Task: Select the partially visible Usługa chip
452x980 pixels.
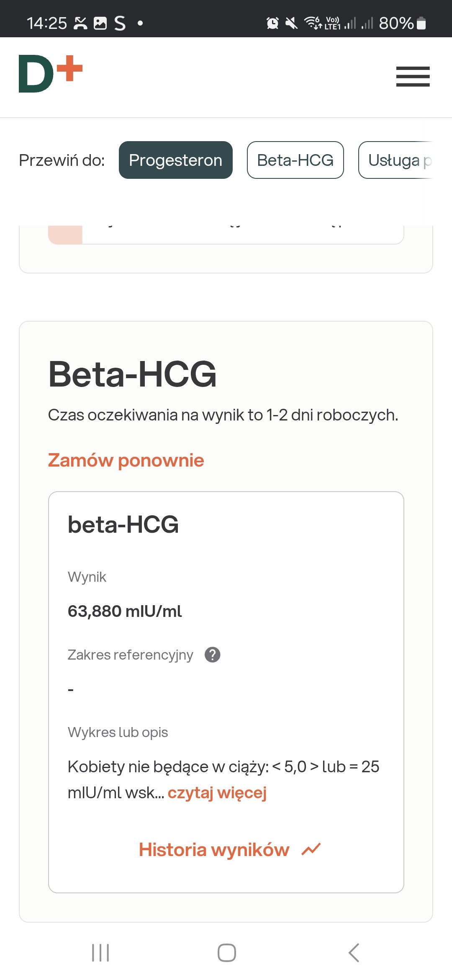Action: click(x=395, y=160)
